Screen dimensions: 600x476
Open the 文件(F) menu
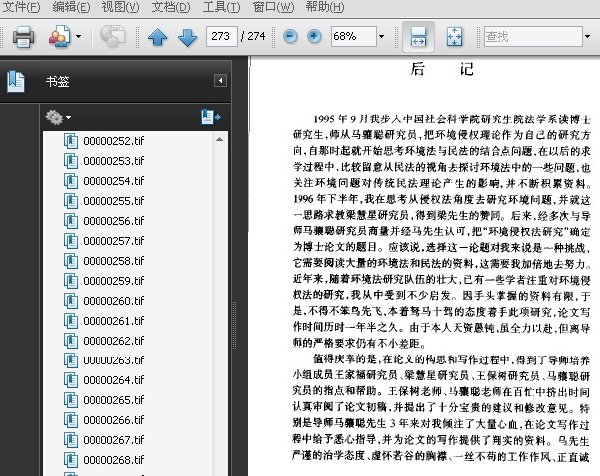pos(21,7)
